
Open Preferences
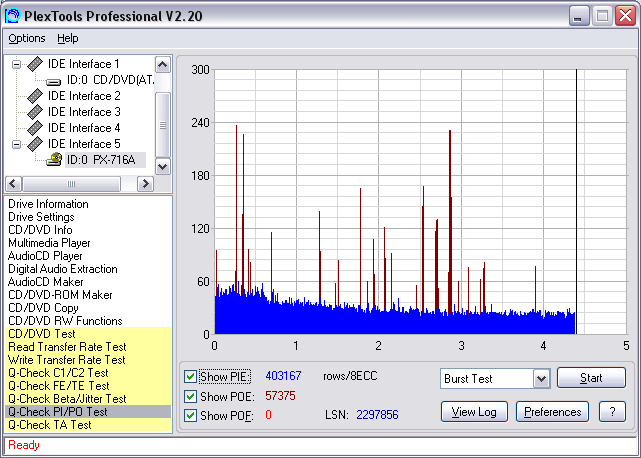pyautogui.click(x=552, y=412)
